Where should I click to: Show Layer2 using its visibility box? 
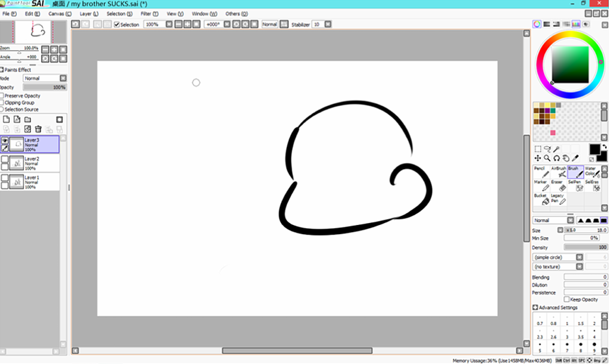(x=5, y=159)
